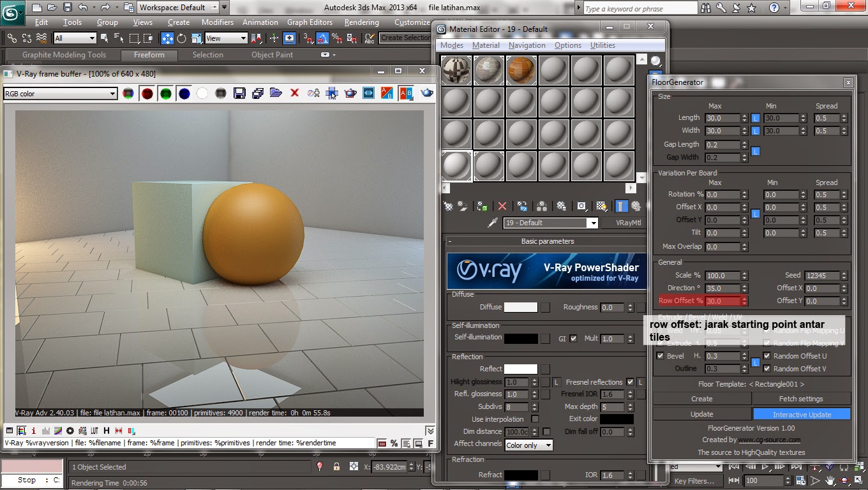Screen dimensions: 868x490
Task: Click the Get Material icon in Material Editor
Action: click(x=448, y=206)
